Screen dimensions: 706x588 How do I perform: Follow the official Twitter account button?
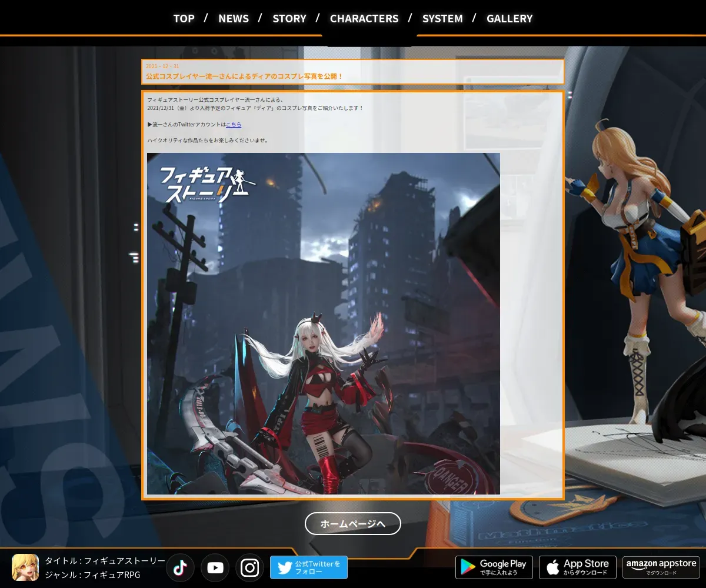coord(309,567)
